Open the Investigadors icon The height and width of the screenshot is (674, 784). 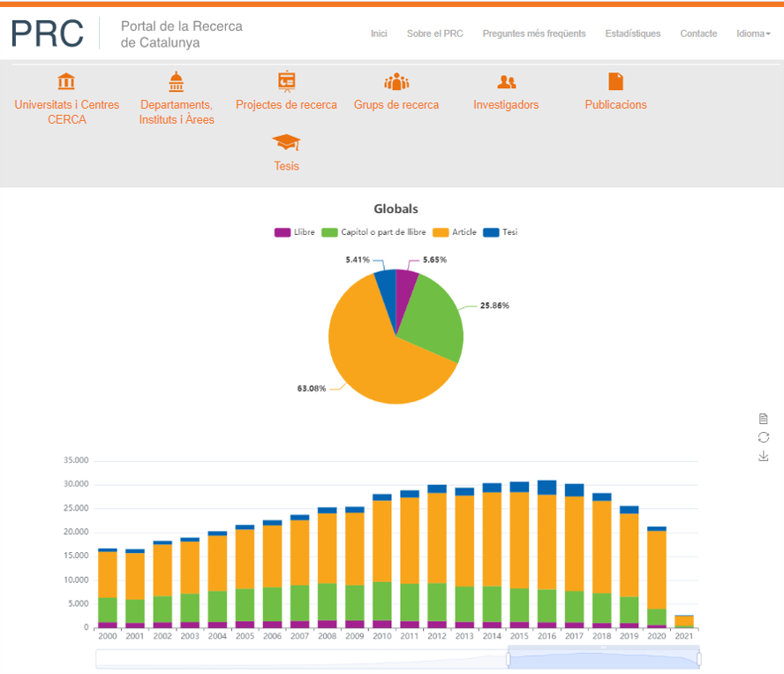pos(506,82)
